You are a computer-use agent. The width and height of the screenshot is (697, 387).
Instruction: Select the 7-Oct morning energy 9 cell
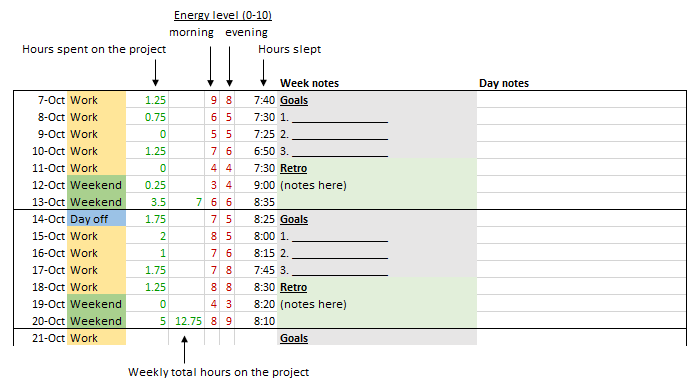[212, 100]
